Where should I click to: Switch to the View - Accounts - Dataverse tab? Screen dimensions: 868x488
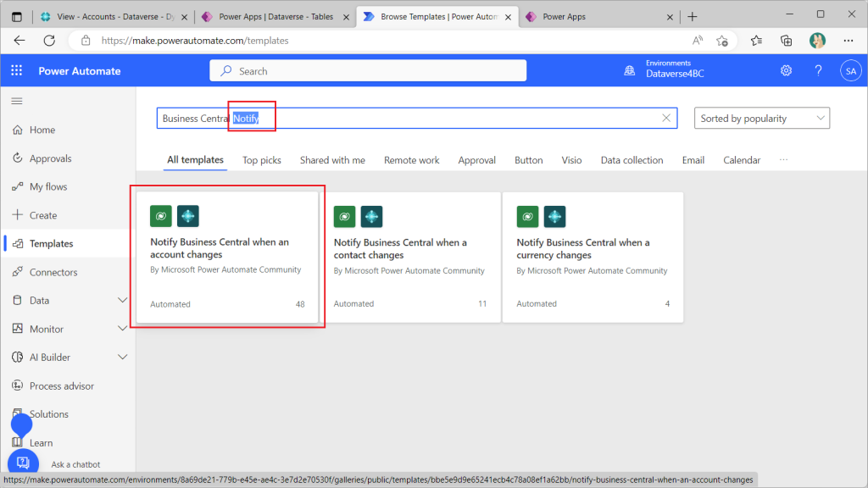tap(114, 17)
